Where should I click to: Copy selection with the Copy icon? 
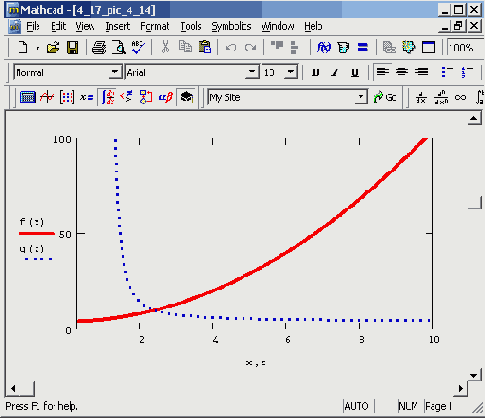click(x=185, y=47)
